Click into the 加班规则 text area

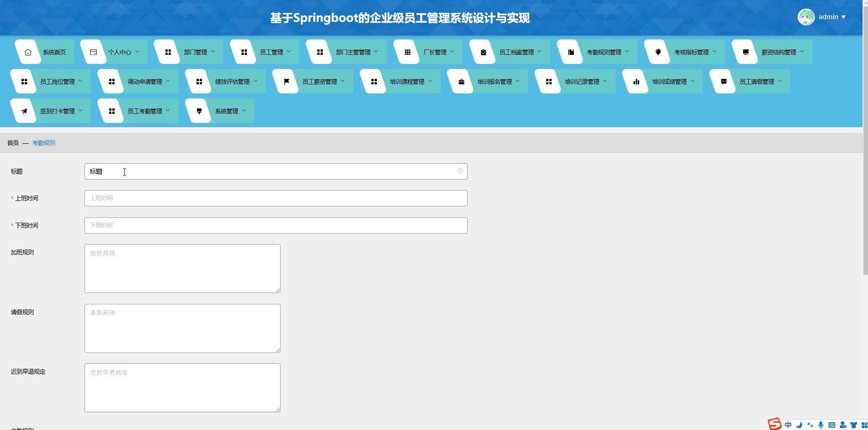182,269
